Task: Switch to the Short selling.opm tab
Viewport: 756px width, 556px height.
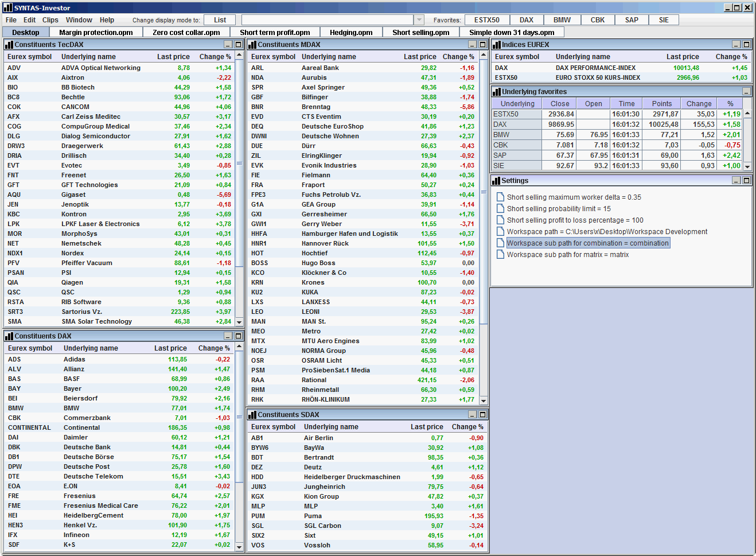Action: coord(421,33)
